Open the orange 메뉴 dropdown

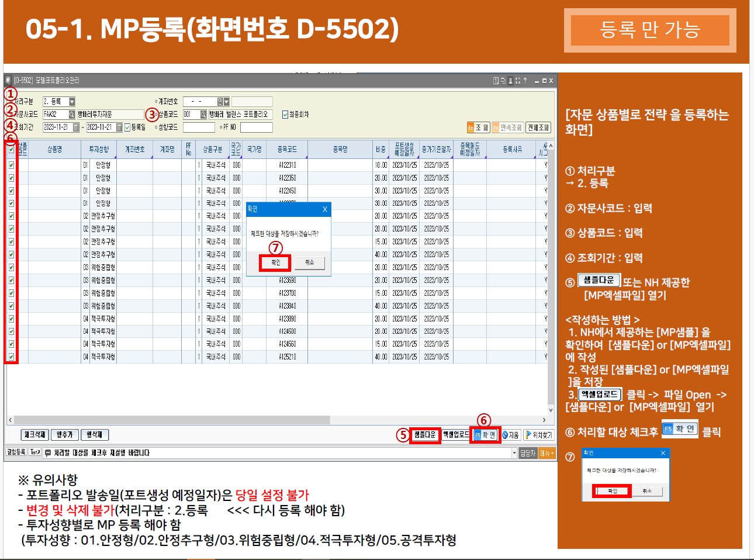point(547,453)
